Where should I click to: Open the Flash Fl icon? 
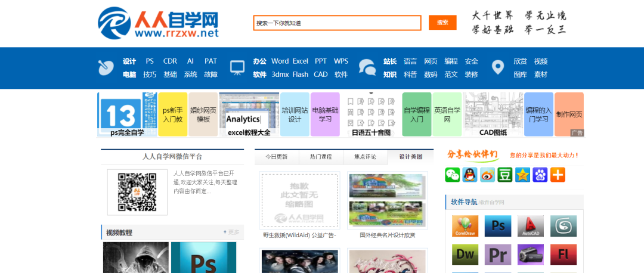tap(563, 255)
